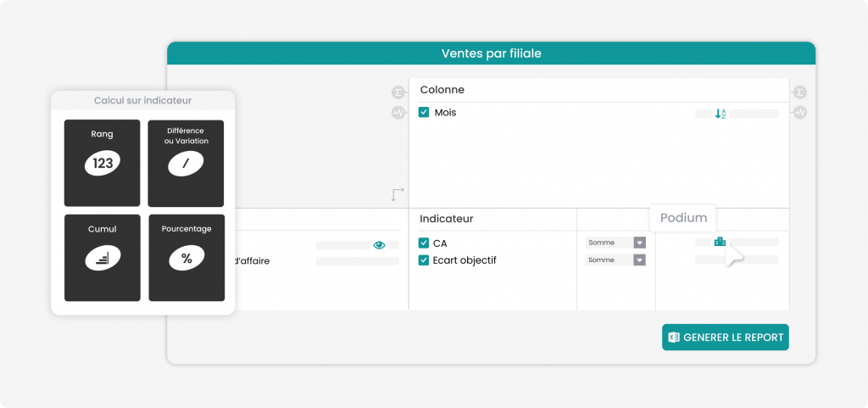Click the waveform icon at the right edge
The width and height of the screenshot is (868, 408).
pyautogui.click(x=799, y=112)
